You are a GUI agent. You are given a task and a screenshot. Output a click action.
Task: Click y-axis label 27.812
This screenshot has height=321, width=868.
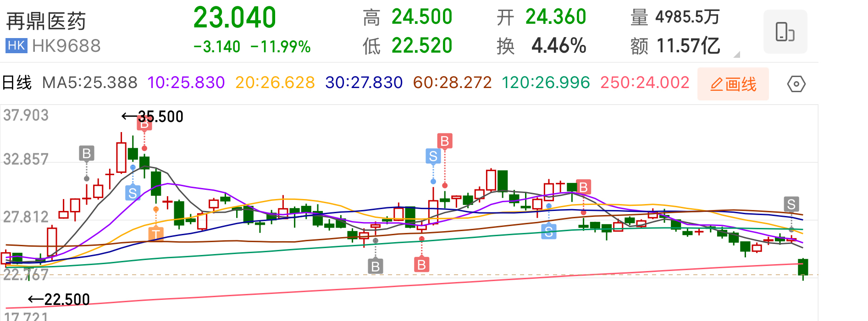[26, 216]
